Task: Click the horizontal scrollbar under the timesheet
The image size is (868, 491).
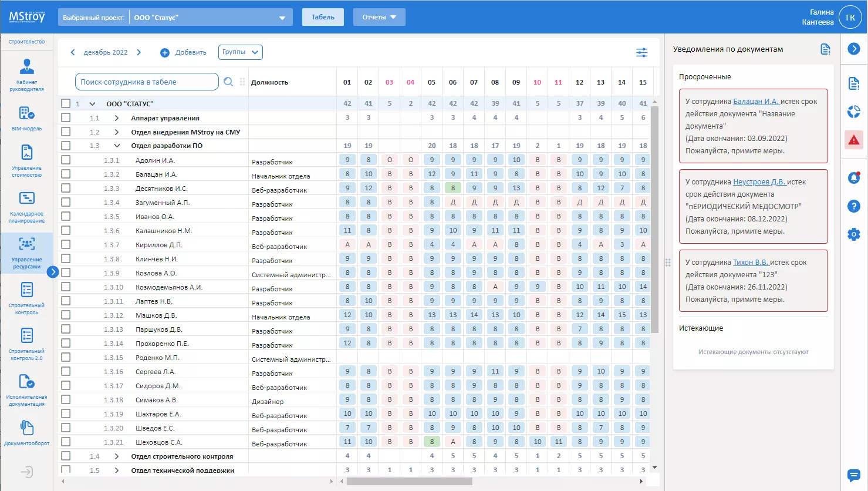Action: point(409,482)
